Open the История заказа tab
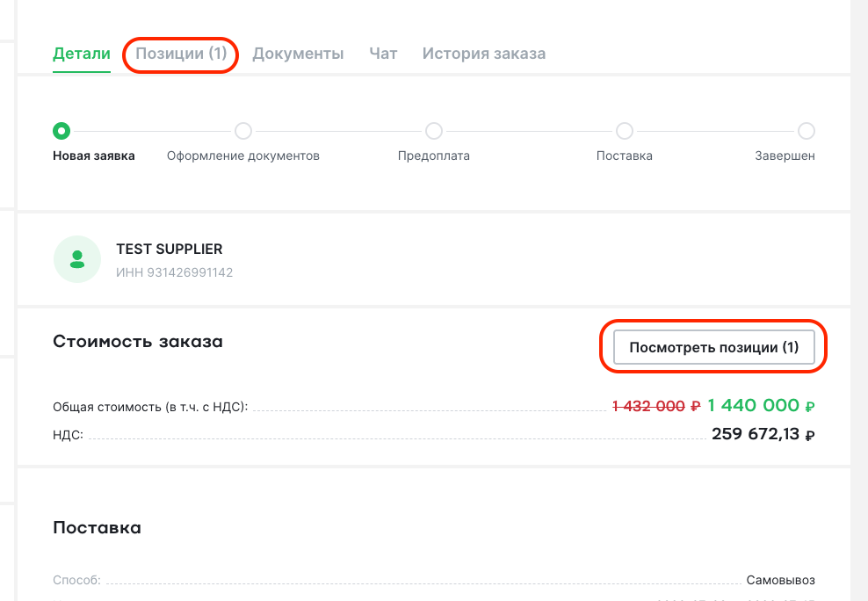This screenshot has width=868, height=601. click(484, 54)
